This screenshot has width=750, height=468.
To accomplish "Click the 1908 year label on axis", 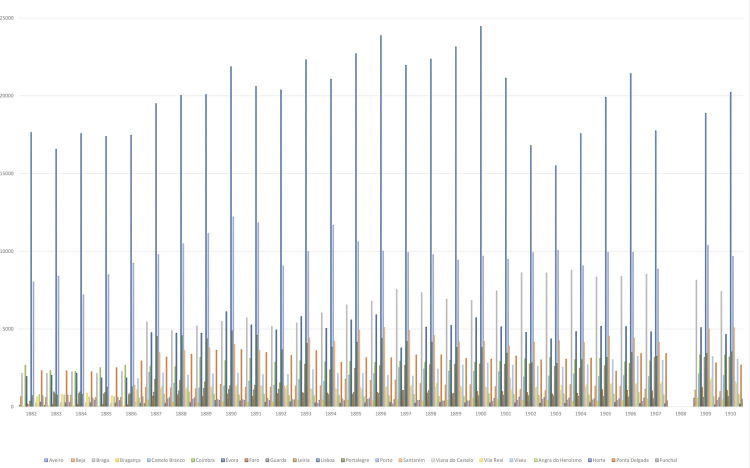I will tap(680, 413).
